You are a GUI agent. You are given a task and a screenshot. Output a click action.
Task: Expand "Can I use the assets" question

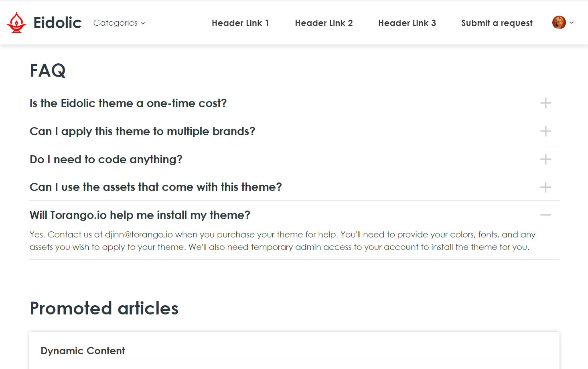tap(156, 187)
